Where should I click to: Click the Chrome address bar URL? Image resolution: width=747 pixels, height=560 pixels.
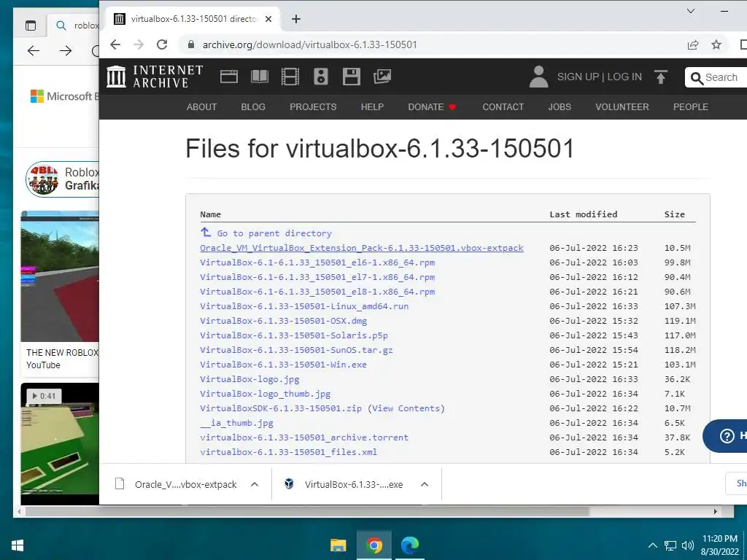pyautogui.click(x=309, y=44)
